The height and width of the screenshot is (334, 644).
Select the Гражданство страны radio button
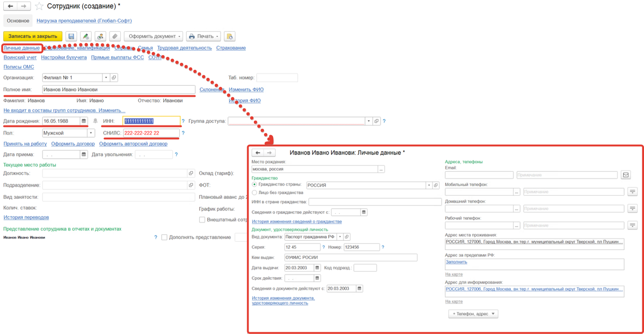(x=254, y=184)
